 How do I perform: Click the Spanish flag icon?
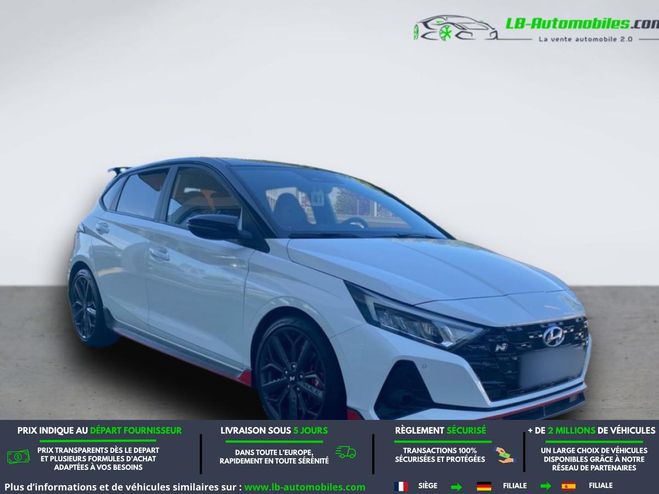(x=569, y=486)
